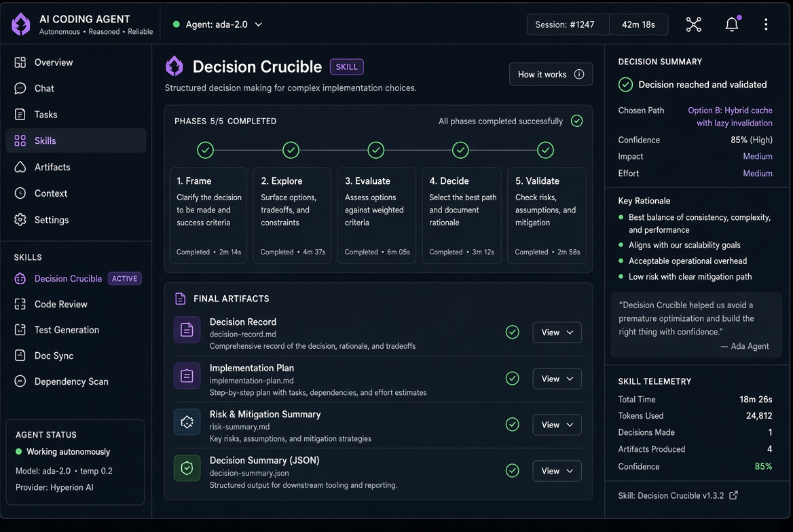Open the three-dot more options menu
This screenshot has height=532, width=793.
[x=766, y=24]
